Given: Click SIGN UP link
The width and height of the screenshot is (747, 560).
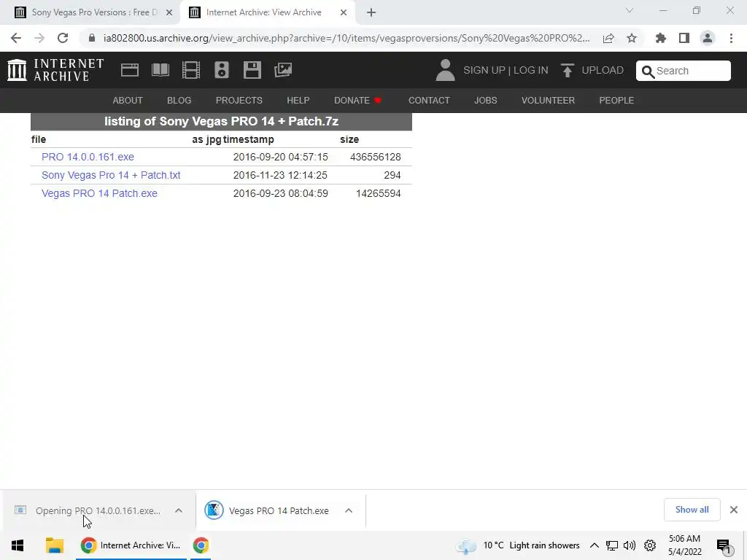Looking at the screenshot, I should (484, 71).
